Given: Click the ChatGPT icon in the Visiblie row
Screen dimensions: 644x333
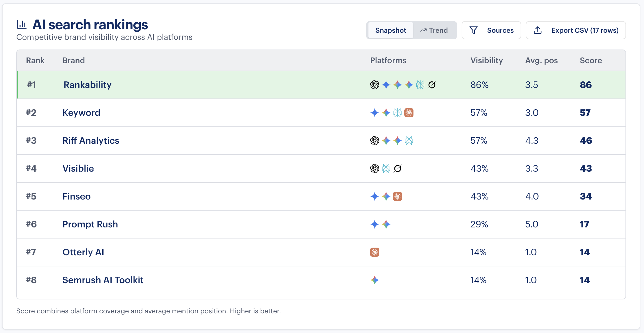Looking at the screenshot, I should pos(375,168).
